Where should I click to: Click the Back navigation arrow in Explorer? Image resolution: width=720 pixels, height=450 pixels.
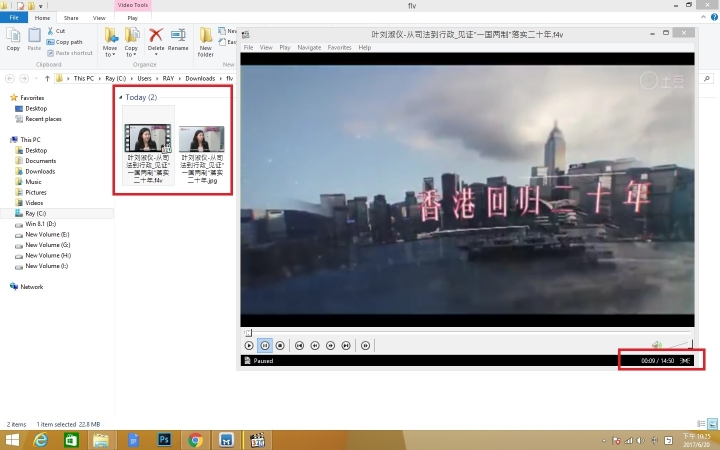tap(10, 79)
